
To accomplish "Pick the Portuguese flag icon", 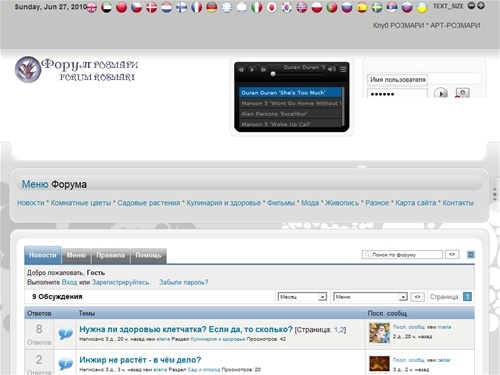I will pyautogui.click(x=332, y=7).
